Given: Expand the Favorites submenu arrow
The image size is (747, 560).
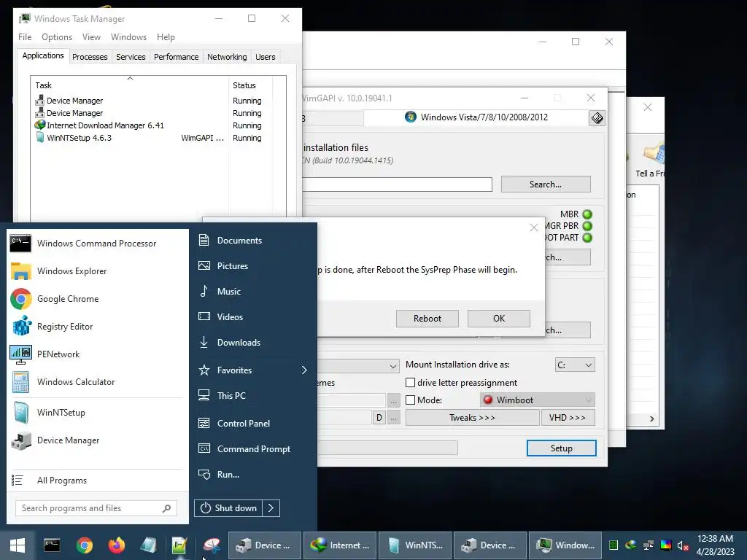Looking at the screenshot, I should (304, 370).
